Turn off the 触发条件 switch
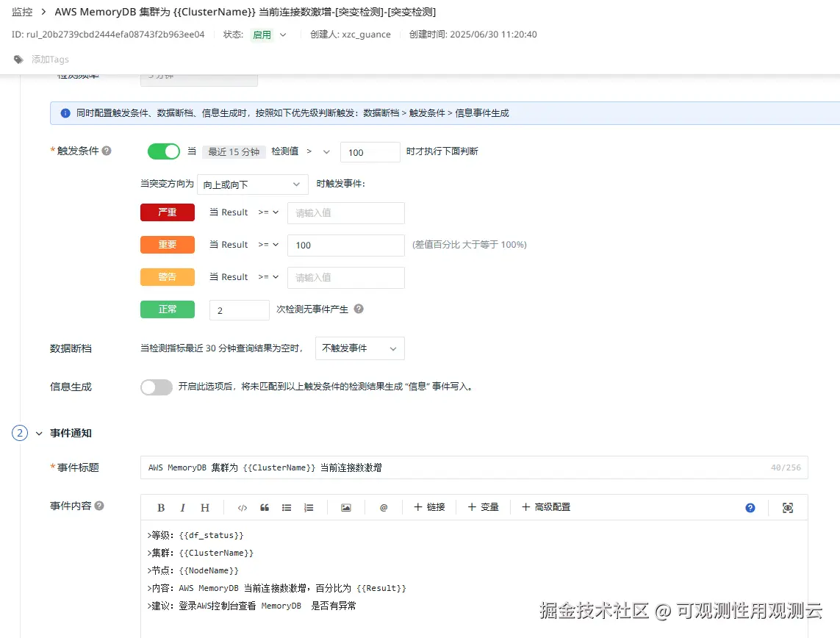Image resolution: width=840 pixels, height=638 pixels. 163,151
